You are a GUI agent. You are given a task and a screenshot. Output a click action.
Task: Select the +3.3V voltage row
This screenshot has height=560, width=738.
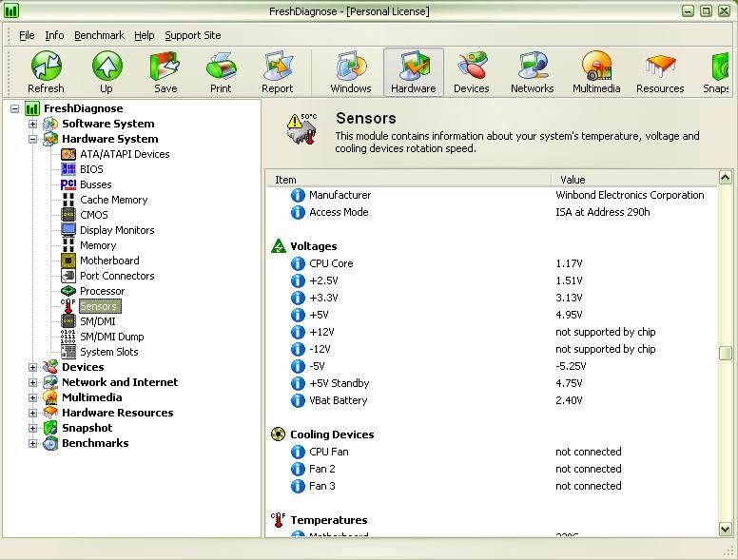[x=492, y=298]
